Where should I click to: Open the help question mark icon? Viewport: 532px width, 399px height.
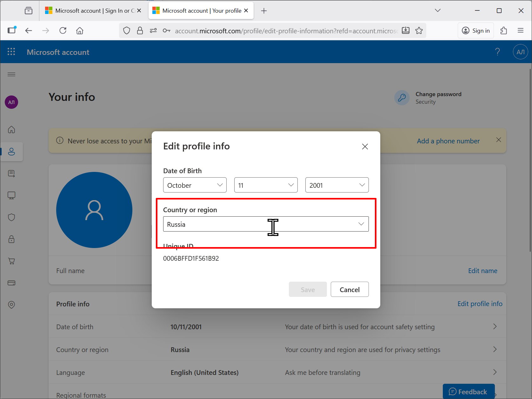pyautogui.click(x=497, y=52)
